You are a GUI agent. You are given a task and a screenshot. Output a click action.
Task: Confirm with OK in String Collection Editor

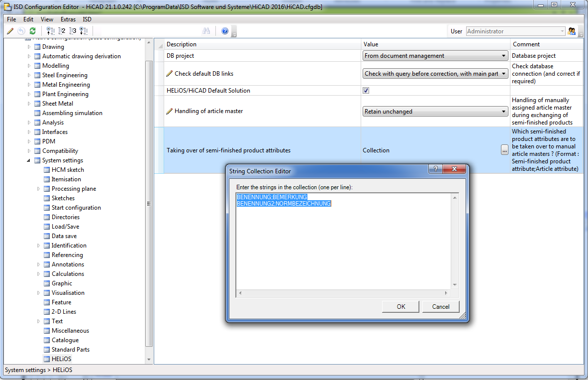(x=400, y=306)
